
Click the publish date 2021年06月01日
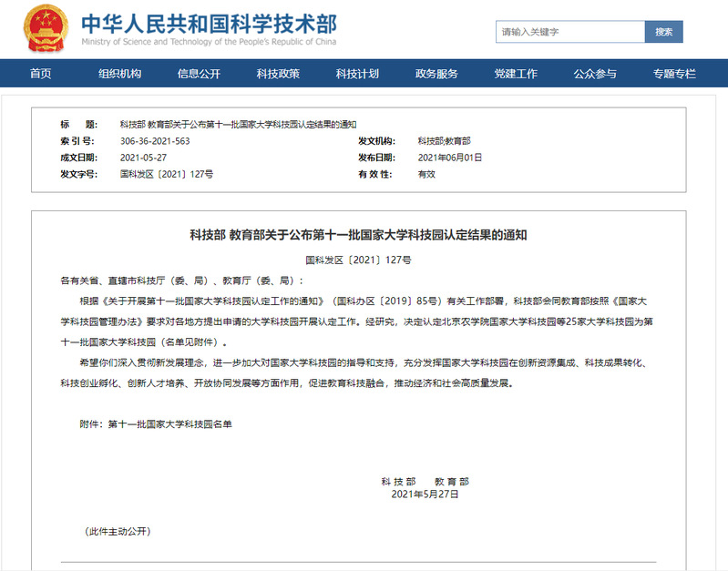click(x=450, y=158)
